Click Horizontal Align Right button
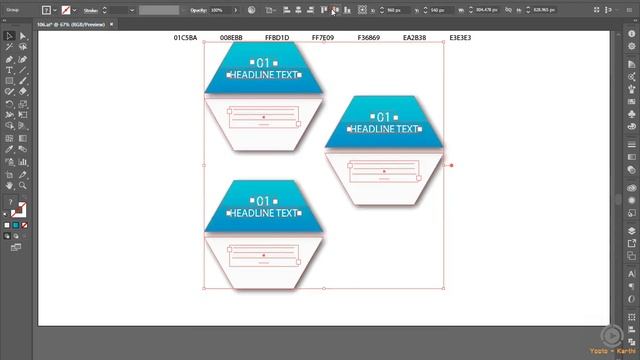 [310, 10]
